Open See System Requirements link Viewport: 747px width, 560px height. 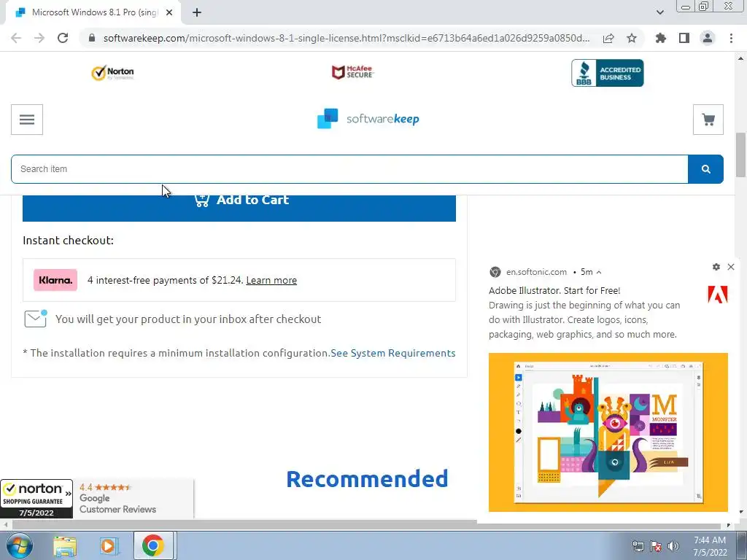(x=393, y=353)
